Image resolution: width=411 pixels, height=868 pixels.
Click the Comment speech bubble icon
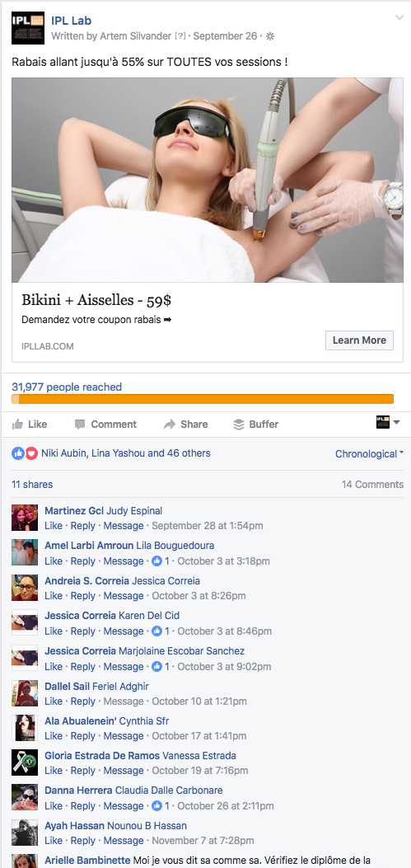[x=80, y=424]
